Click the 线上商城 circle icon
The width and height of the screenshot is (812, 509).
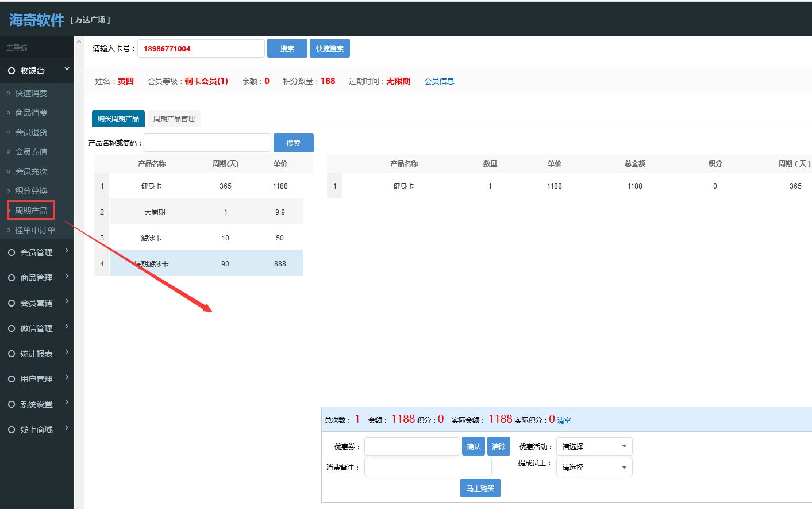[11, 430]
